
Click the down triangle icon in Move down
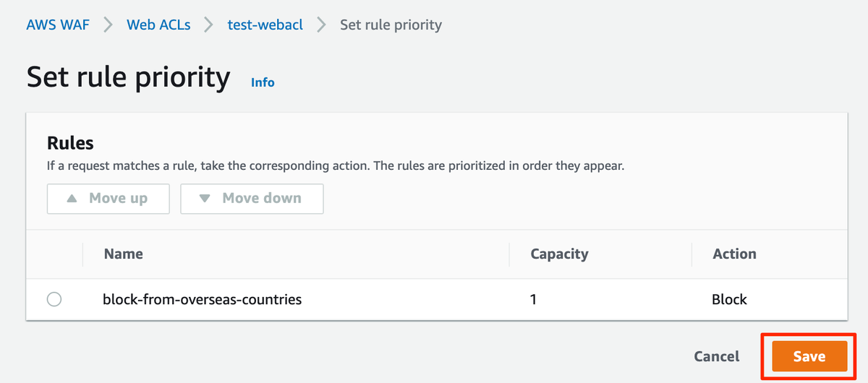pos(205,199)
